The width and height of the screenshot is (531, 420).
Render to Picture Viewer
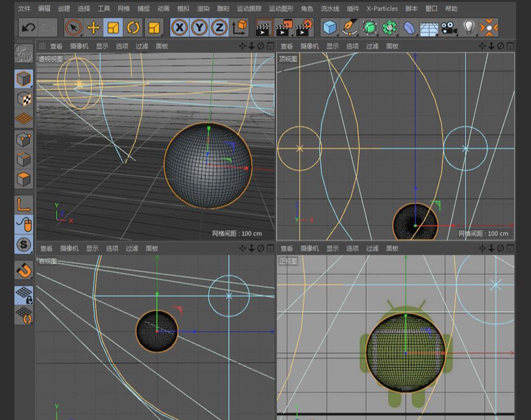[x=284, y=28]
